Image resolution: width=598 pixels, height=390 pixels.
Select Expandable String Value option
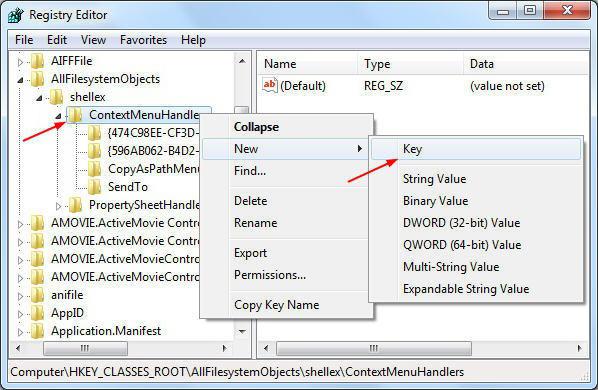click(476, 289)
